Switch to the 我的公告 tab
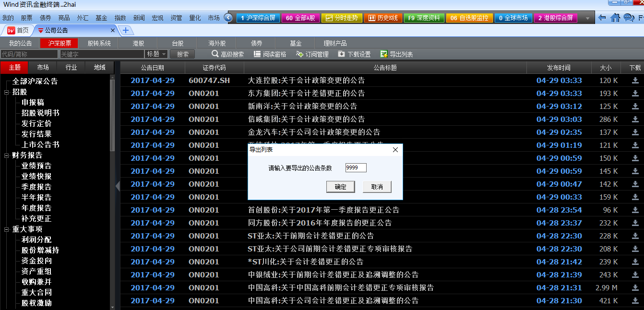 click(x=21, y=43)
